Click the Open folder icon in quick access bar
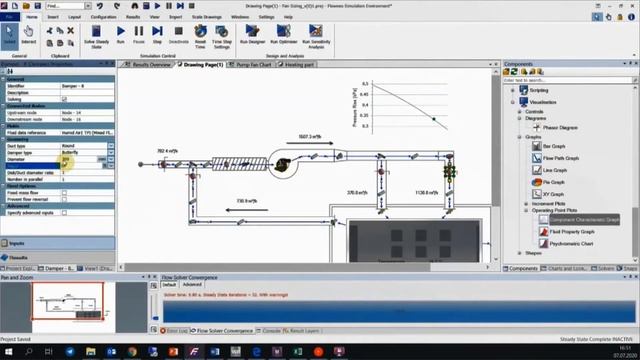 click(x=26, y=6)
